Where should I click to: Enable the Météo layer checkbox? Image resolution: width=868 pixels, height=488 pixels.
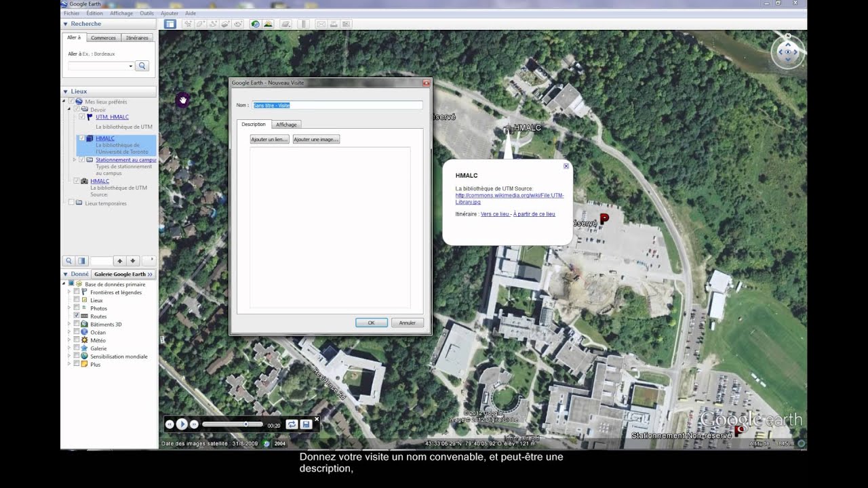[x=77, y=340]
